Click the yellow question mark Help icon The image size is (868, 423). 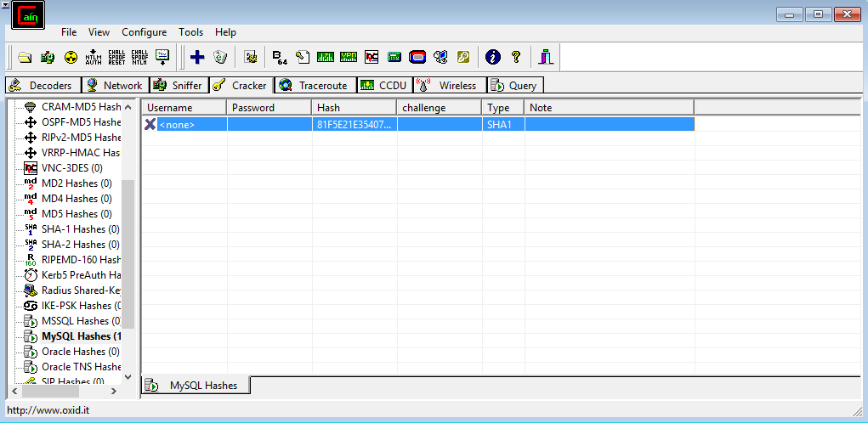point(516,57)
